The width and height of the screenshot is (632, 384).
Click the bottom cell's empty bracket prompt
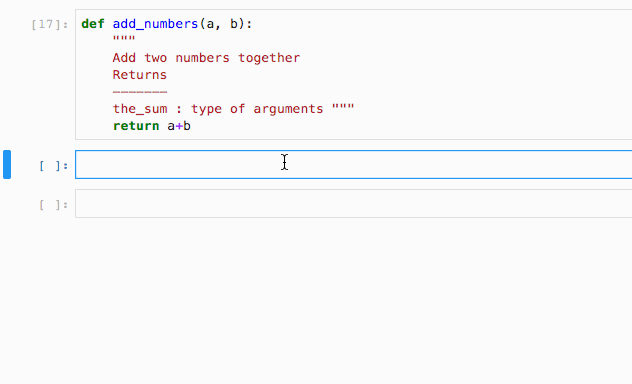(54, 205)
